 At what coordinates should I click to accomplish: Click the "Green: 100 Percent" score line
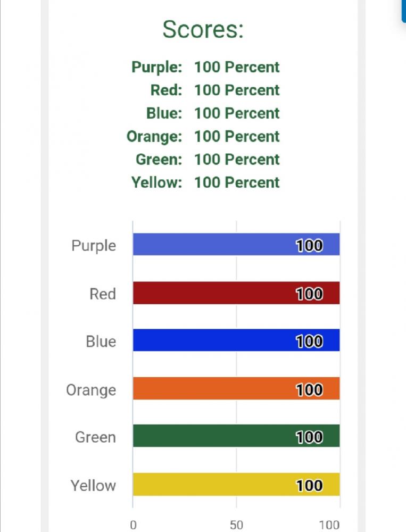point(208,159)
